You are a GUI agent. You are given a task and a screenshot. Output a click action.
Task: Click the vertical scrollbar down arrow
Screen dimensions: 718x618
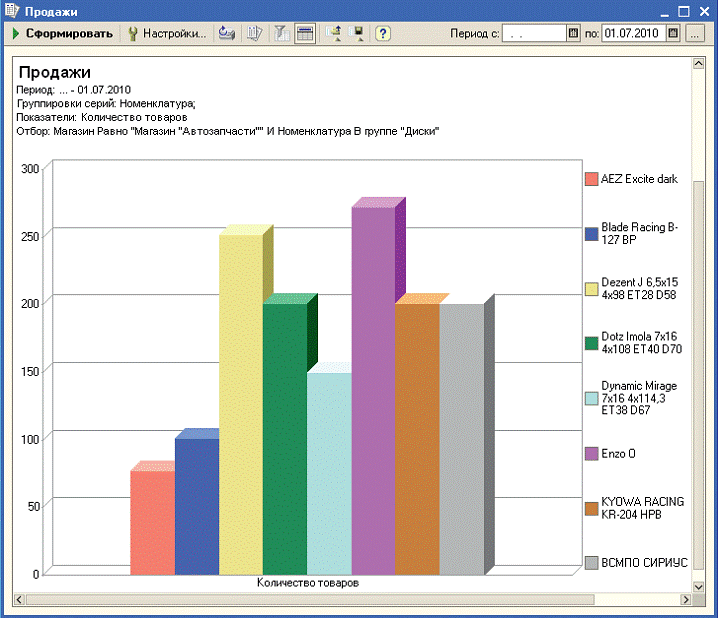coord(698,586)
